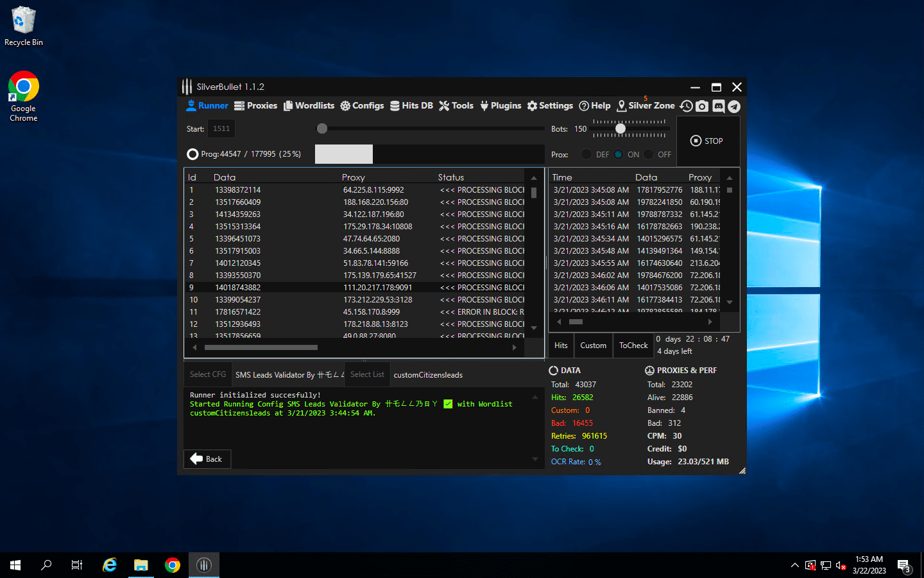This screenshot has width=924, height=578.
Task: Select bot row with proxy 188.168.220.156:80
Action: [x=355, y=202]
